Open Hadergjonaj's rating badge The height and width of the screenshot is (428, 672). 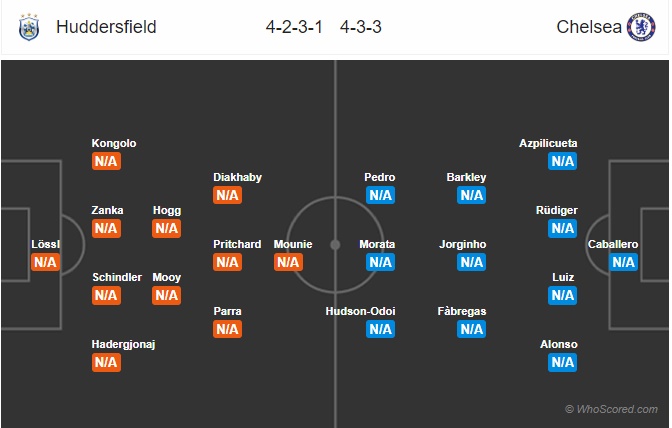tap(106, 363)
